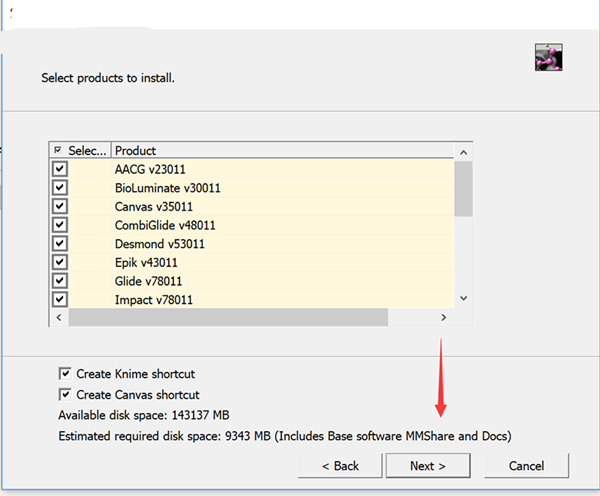Screen dimensions: 600x496
Task: Click the Schrodinger installer logo icon
Action: [549, 58]
